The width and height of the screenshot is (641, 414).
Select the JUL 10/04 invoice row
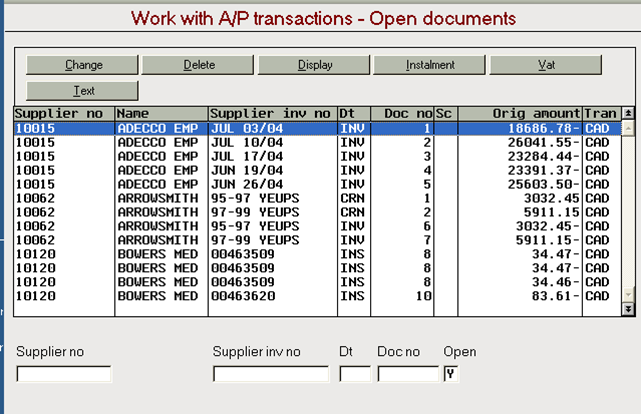(x=318, y=143)
